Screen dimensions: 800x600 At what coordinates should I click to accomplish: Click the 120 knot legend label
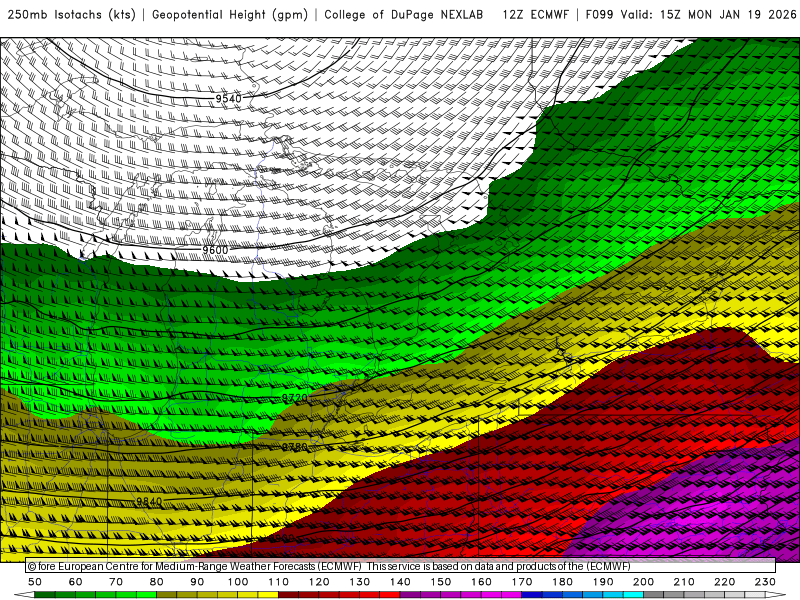coord(319,582)
